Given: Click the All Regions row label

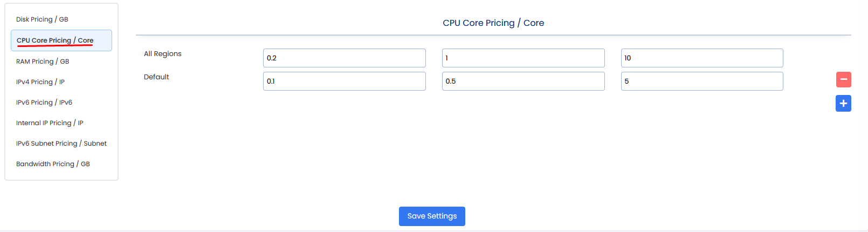Looking at the screenshot, I should (163, 54).
